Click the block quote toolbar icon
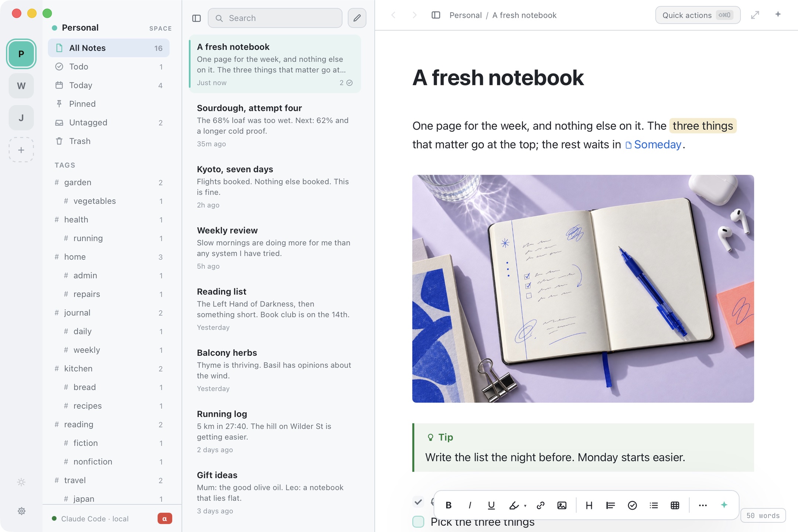 click(610, 505)
